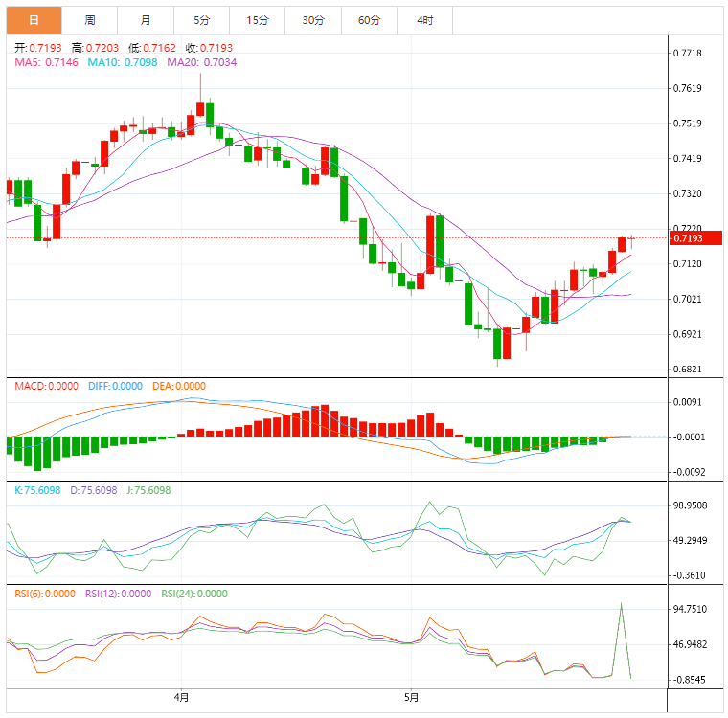
Task: Click the -0.3610 KDJ axis label
Action: (x=689, y=575)
